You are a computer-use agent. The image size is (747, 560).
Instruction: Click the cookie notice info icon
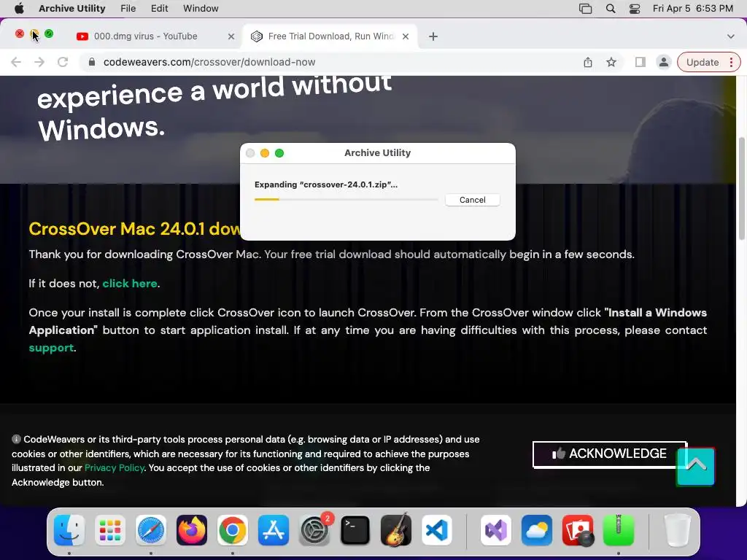16,439
